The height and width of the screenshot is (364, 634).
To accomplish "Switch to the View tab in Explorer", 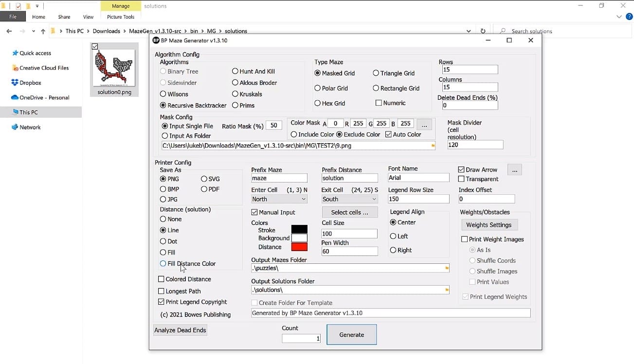I will coord(88,17).
